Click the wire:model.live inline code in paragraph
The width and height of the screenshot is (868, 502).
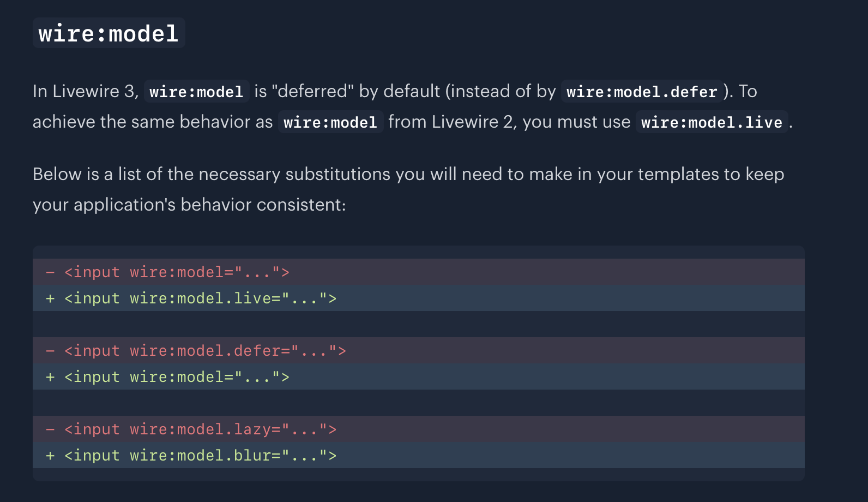click(712, 122)
